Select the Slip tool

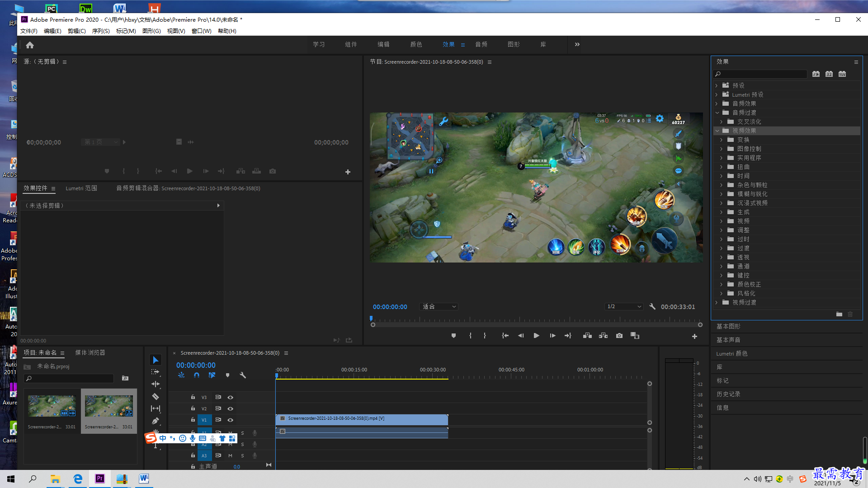pyautogui.click(x=156, y=408)
